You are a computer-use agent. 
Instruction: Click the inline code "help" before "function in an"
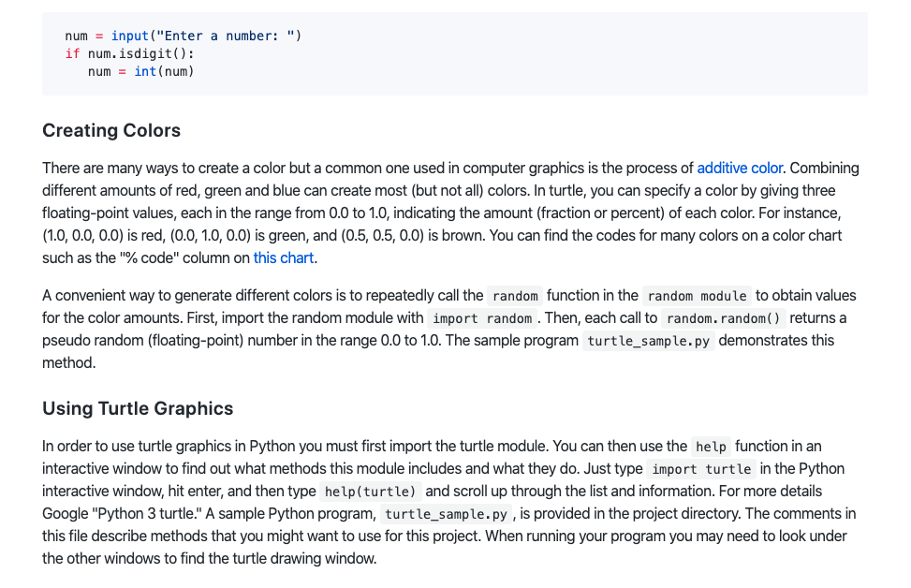point(711,447)
